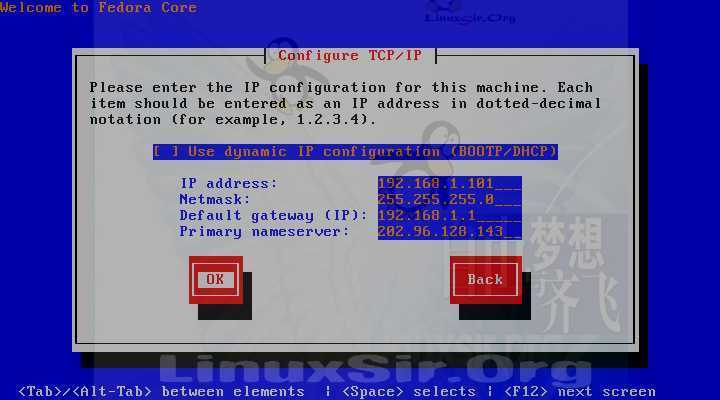The height and width of the screenshot is (400, 720).
Task: Go to previous screen with Back
Action: 485,280
